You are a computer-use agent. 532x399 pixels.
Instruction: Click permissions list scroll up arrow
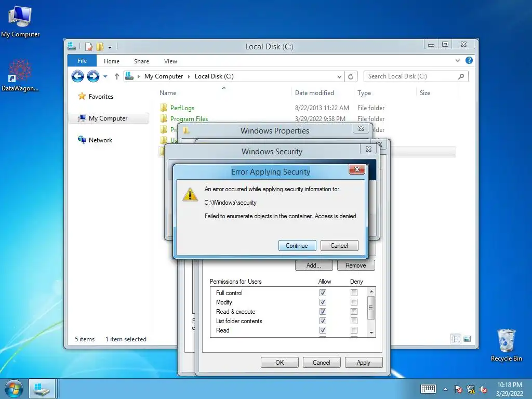[x=371, y=291]
